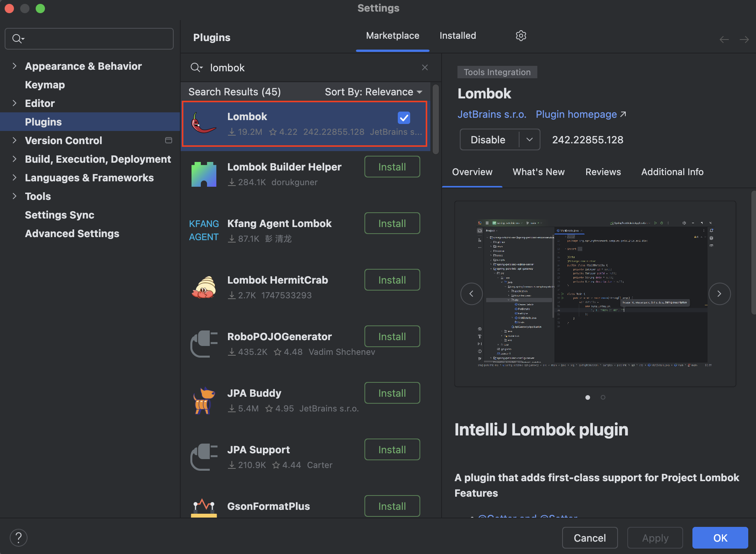This screenshot has width=756, height=554.
Task: Click the plugin search magnifier icon
Action: tap(196, 68)
